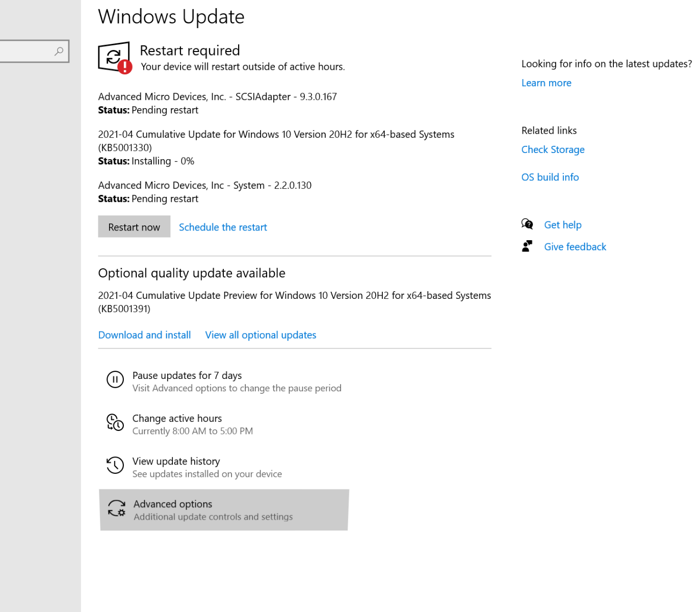The height and width of the screenshot is (612, 700).
Task: Open the Learn more link
Action: 546,83
